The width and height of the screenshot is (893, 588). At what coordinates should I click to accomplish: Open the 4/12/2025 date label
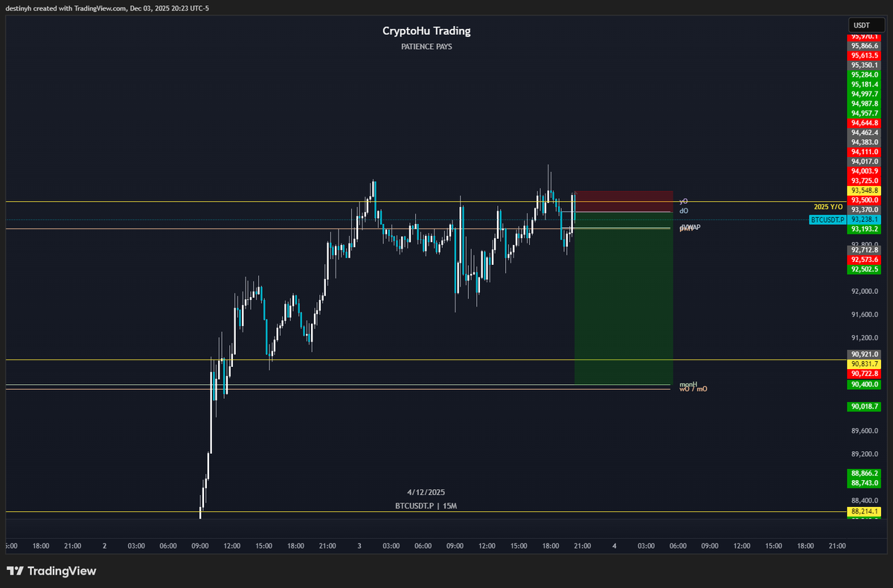(426, 492)
